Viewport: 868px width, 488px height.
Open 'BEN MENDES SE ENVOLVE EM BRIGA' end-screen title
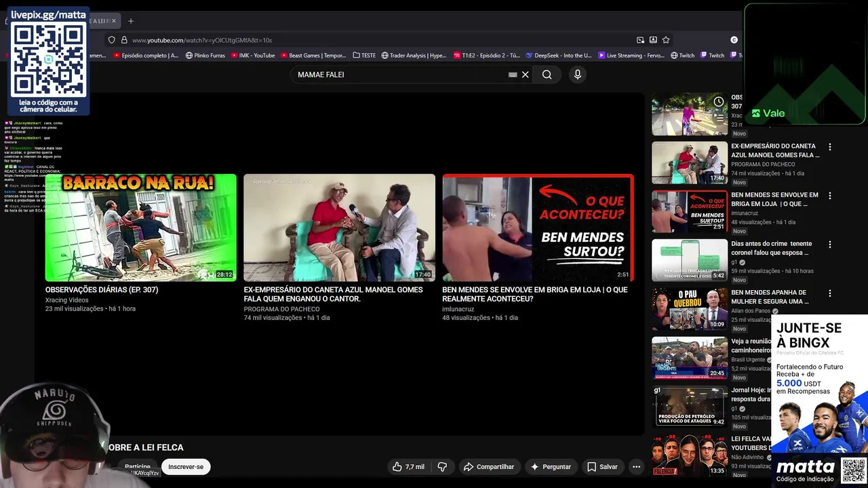tap(535, 294)
